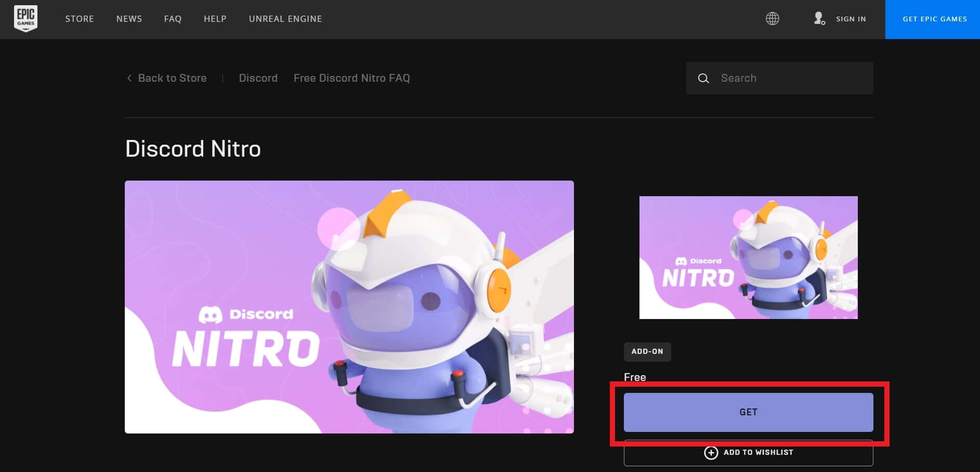Click the ADD-ON tag
The image size is (980, 472).
pyautogui.click(x=647, y=352)
